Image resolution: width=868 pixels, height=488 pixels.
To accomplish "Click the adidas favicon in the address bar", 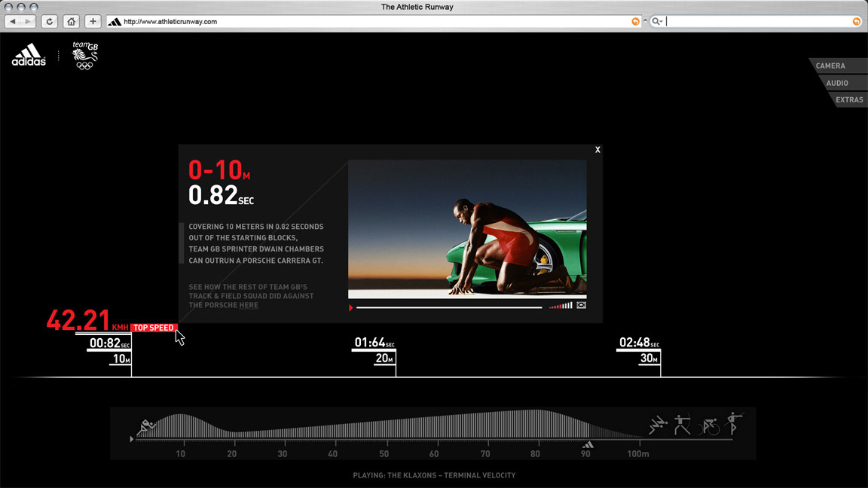I will 115,22.
